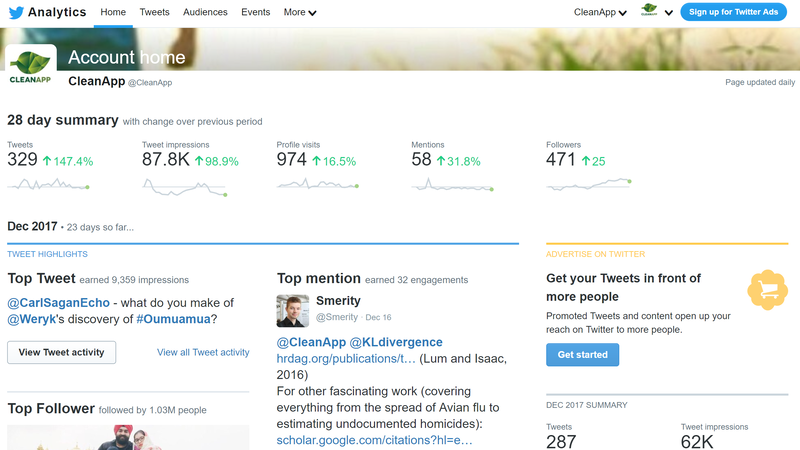The image size is (800, 450).
Task: Click the Followers sparkline chart
Action: [x=588, y=185]
